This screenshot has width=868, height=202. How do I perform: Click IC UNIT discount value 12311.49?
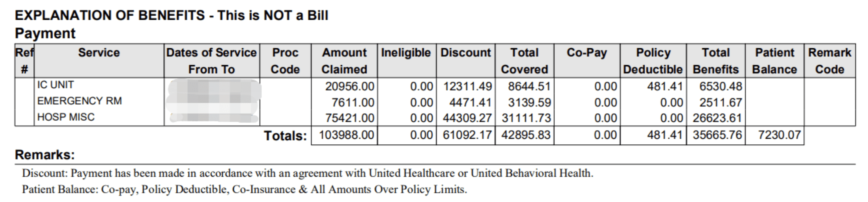(468, 87)
